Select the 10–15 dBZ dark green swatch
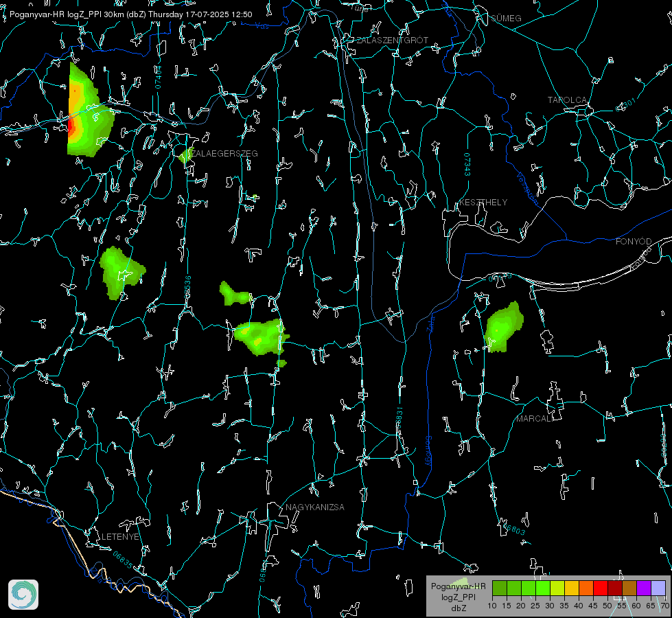 coord(499,588)
